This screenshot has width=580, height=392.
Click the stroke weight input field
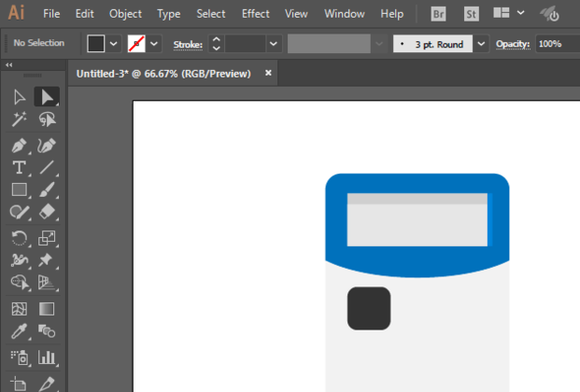[245, 44]
